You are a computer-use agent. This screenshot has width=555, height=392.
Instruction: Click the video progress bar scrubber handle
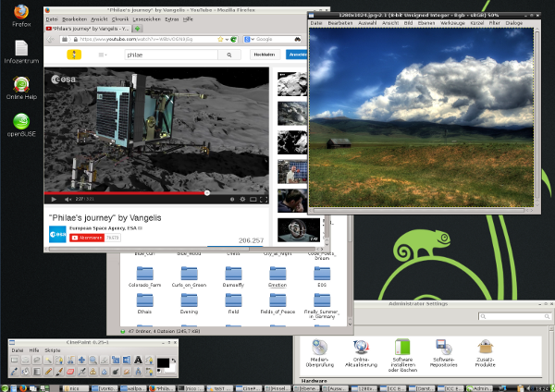click(x=207, y=193)
